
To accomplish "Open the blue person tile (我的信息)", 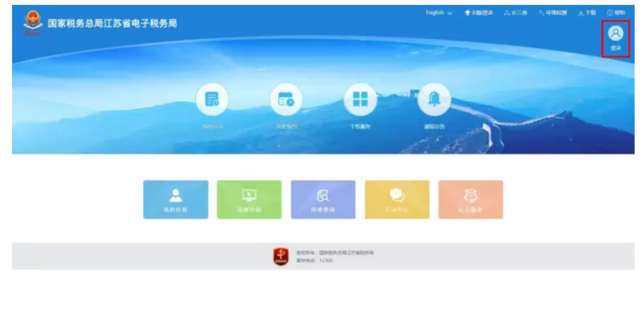I will click(176, 199).
